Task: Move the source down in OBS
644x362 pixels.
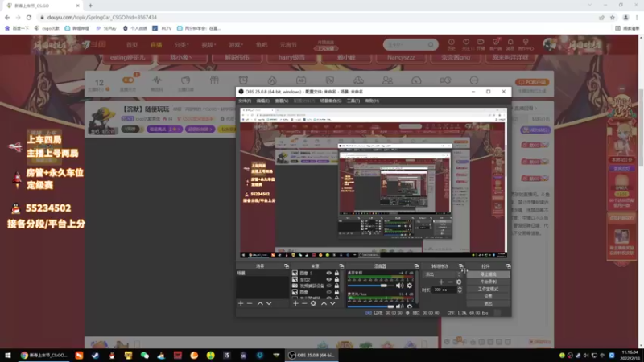Action: click(x=332, y=303)
